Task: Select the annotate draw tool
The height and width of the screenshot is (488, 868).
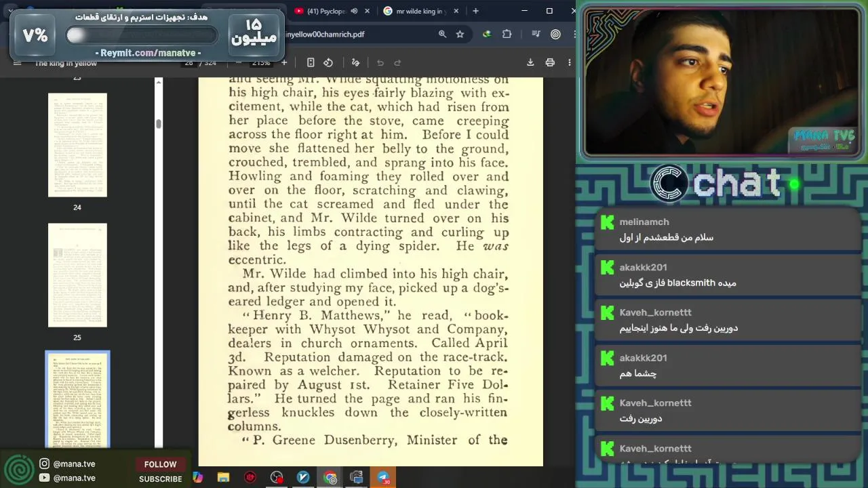Action: (x=355, y=62)
